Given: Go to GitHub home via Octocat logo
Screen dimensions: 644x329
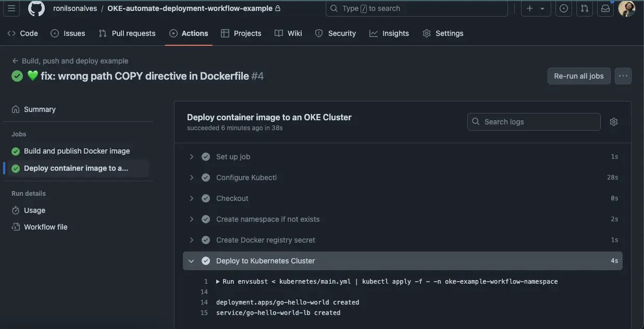Looking at the screenshot, I should coord(36,8).
